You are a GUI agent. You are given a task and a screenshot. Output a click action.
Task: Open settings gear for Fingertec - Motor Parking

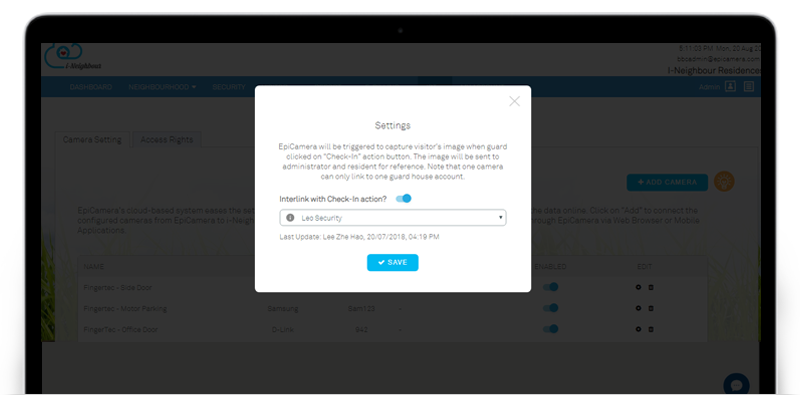pos(638,308)
